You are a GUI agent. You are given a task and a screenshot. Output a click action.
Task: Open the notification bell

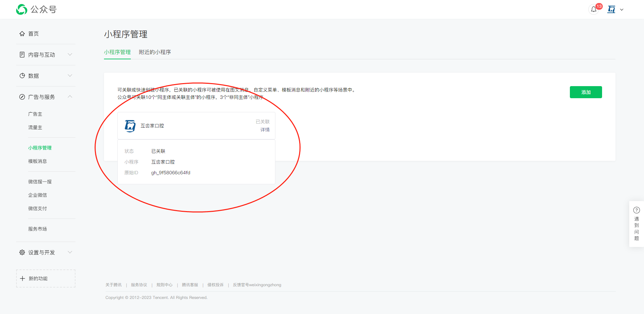594,9
